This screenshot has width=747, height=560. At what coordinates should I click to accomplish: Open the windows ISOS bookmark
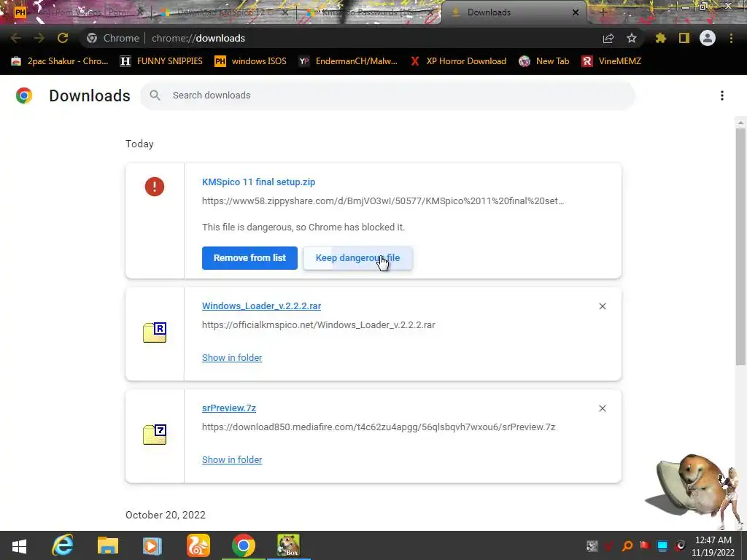point(251,61)
